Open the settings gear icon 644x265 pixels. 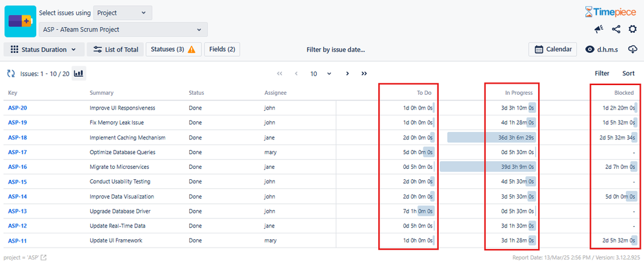coord(632,29)
